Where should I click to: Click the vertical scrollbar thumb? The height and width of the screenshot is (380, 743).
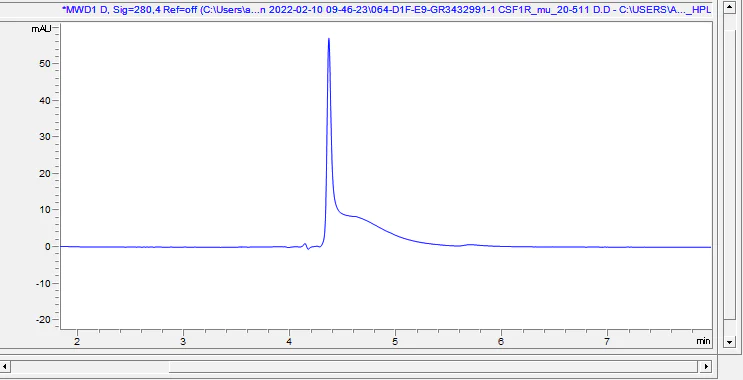pyautogui.click(x=730, y=175)
